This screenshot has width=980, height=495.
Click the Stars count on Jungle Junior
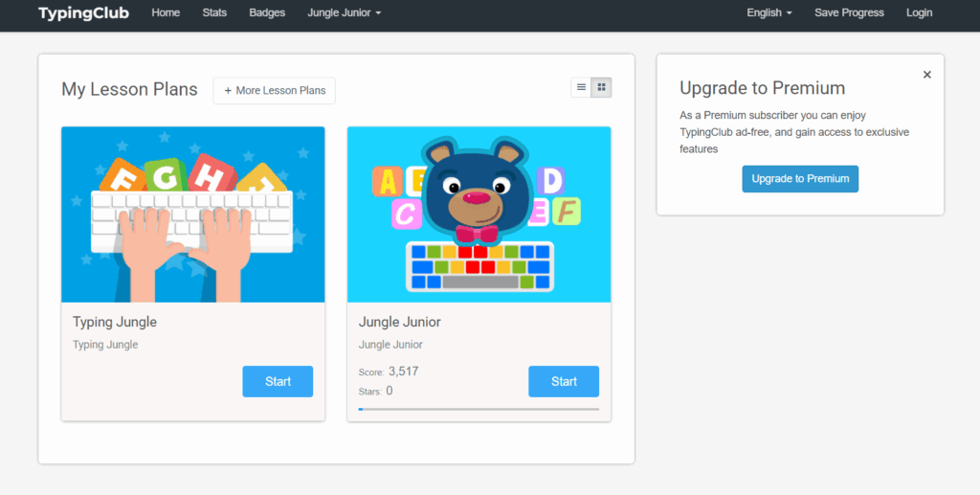[390, 392]
